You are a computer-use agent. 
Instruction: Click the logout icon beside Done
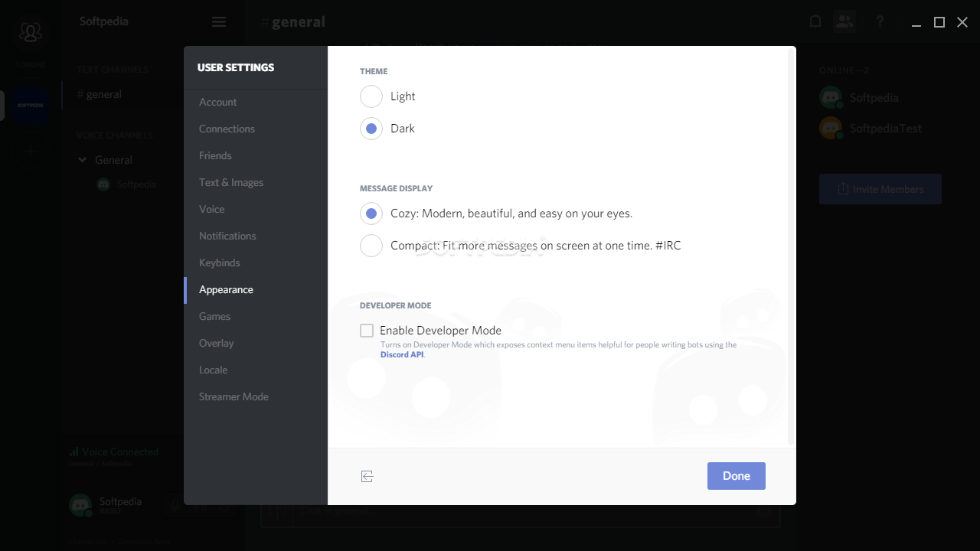[x=367, y=477]
